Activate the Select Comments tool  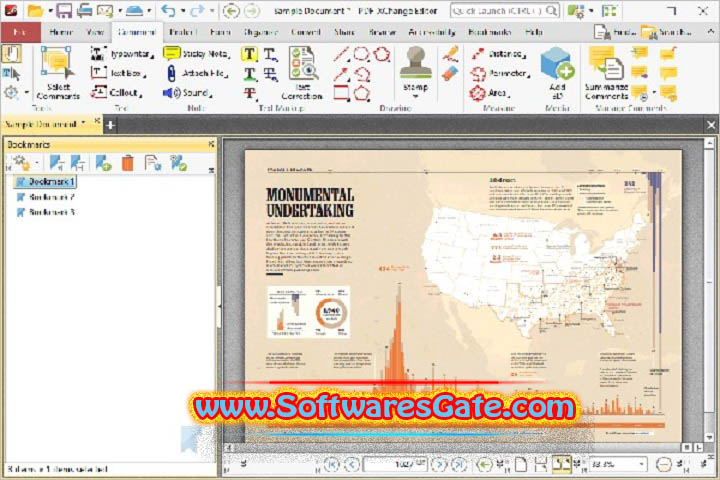pos(57,73)
